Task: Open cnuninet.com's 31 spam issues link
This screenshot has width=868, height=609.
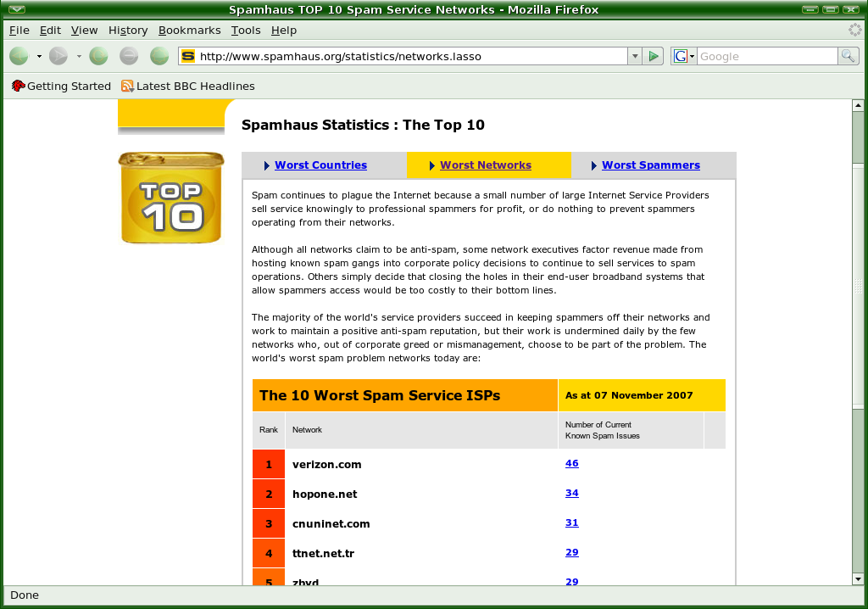Action: (572, 522)
